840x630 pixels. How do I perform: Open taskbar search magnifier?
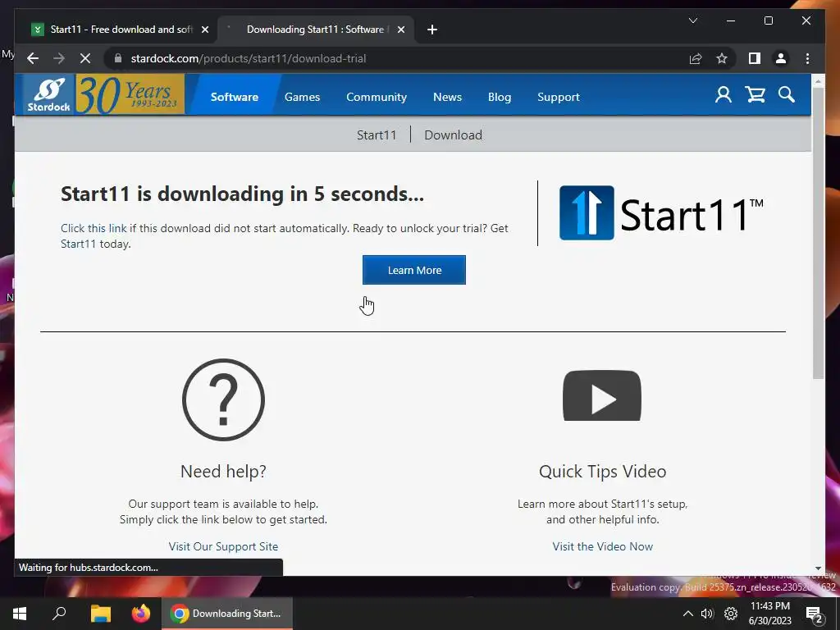click(x=59, y=614)
